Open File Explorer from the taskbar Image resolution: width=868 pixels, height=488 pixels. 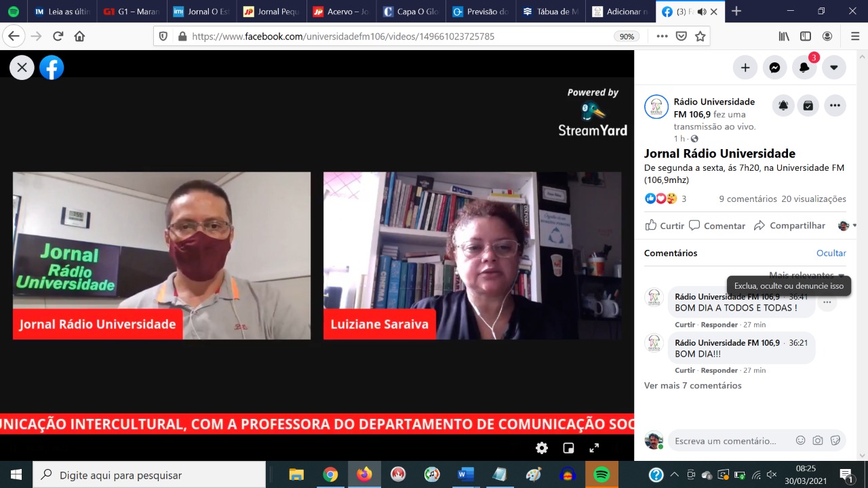(296, 474)
